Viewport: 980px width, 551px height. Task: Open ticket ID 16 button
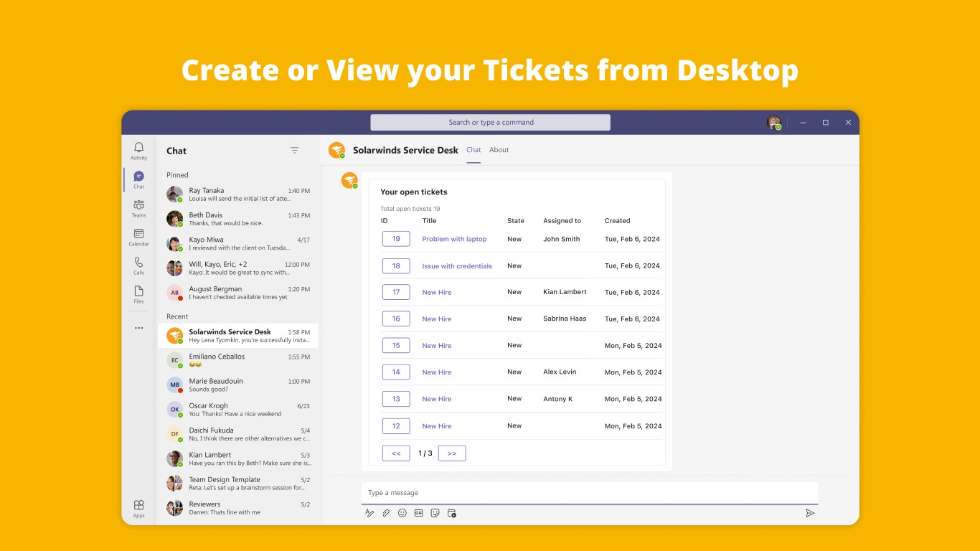click(396, 319)
